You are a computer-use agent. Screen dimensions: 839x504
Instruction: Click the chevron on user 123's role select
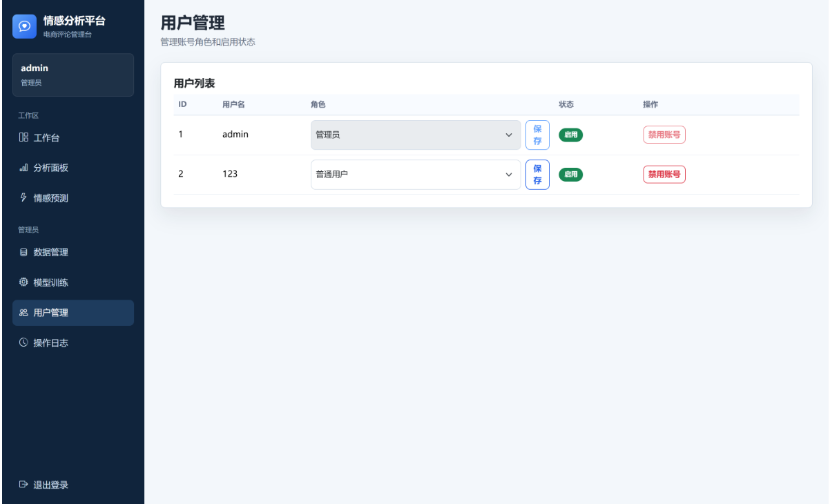tap(509, 175)
